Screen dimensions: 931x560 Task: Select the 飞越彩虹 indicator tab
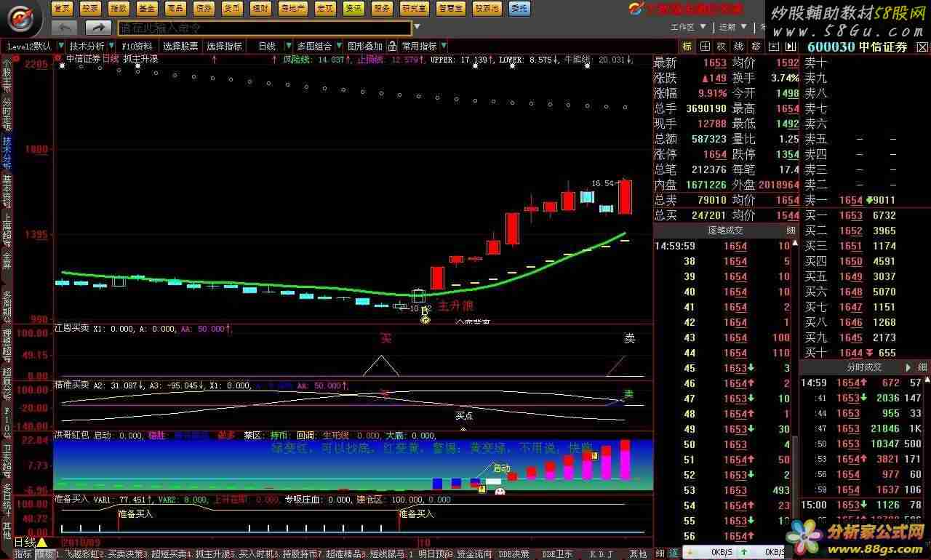[81, 553]
